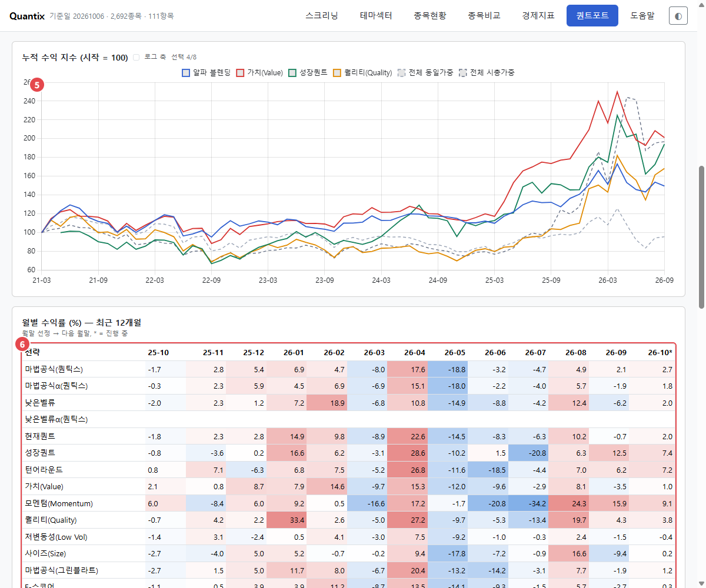This screenshot has width=706, height=588.
Task: Click the active 퀀트포트 tab
Action: point(592,16)
